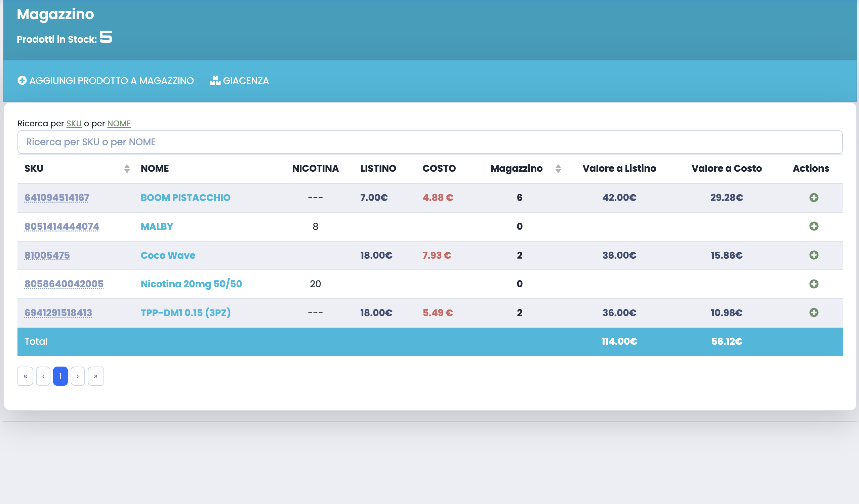Sort table by Magazzino column arrows
859x504 pixels.
click(x=558, y=169)
